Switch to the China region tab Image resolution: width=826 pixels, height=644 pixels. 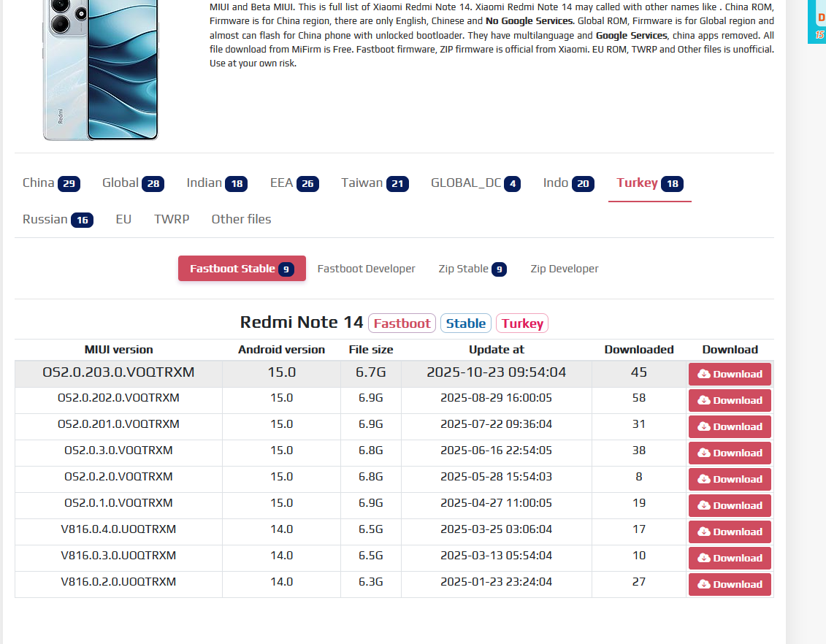(51, 183)
